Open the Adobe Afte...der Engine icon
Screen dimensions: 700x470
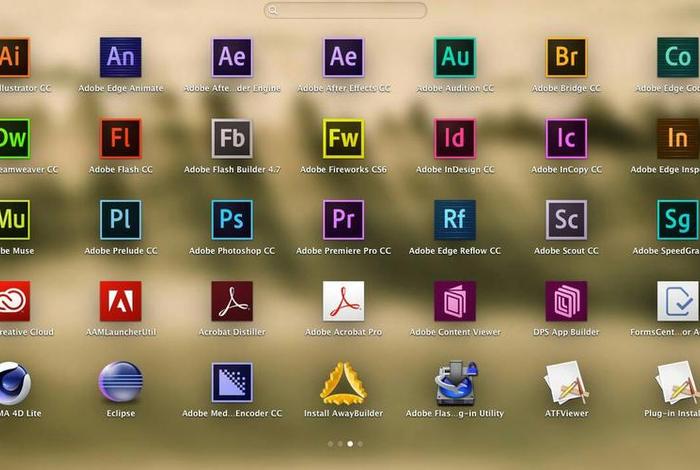pos(232,57)
